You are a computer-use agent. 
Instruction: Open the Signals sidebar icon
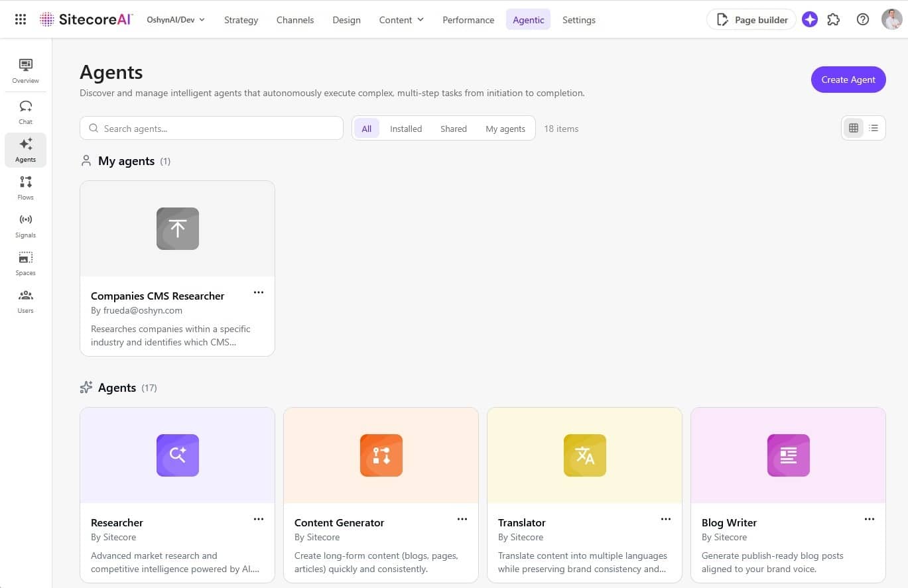[25, 225]
